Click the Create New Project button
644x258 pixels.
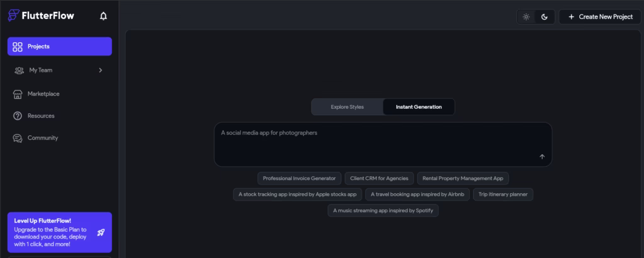600,17
